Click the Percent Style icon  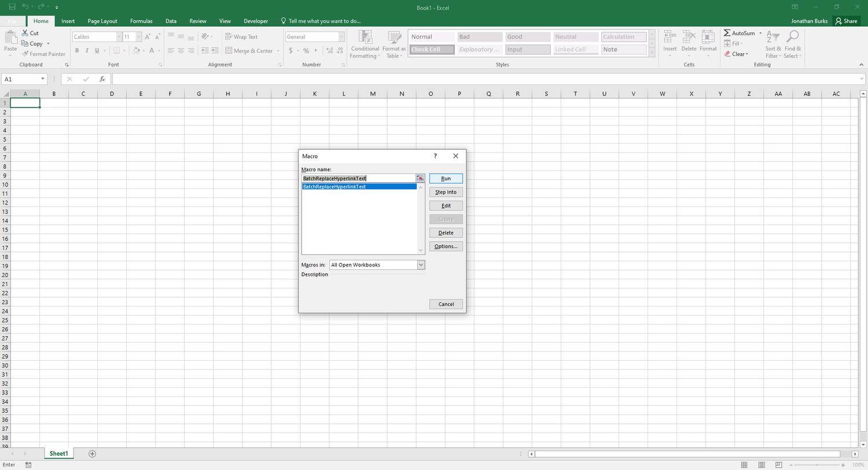[306, 51]
